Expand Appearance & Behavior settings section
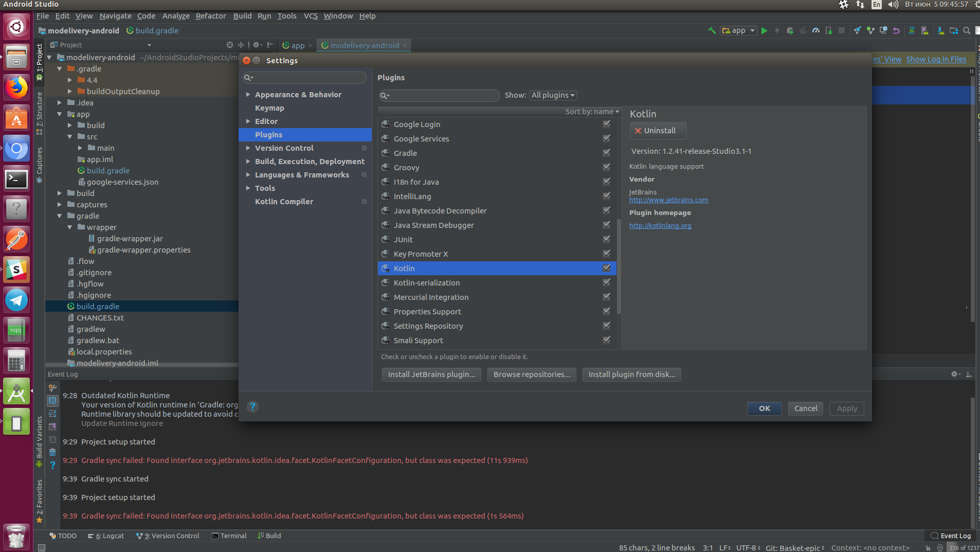 coord(248,95)
